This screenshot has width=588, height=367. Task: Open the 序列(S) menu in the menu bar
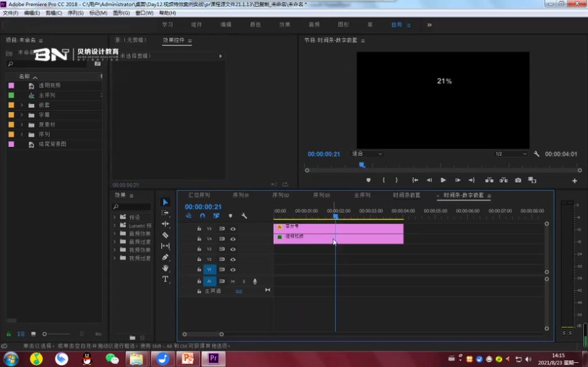coord(75,13)
